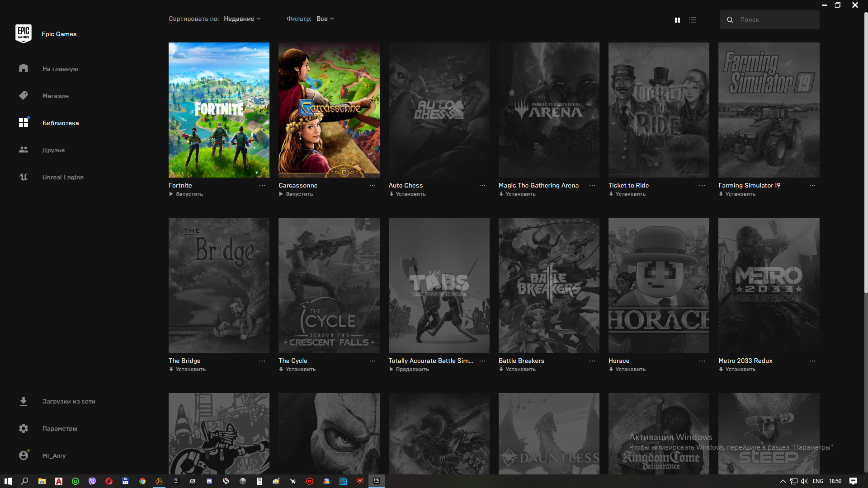Click the Metro 2033 Redux cover art
Screen dimensions: 868x488
(x=769, y=285)
